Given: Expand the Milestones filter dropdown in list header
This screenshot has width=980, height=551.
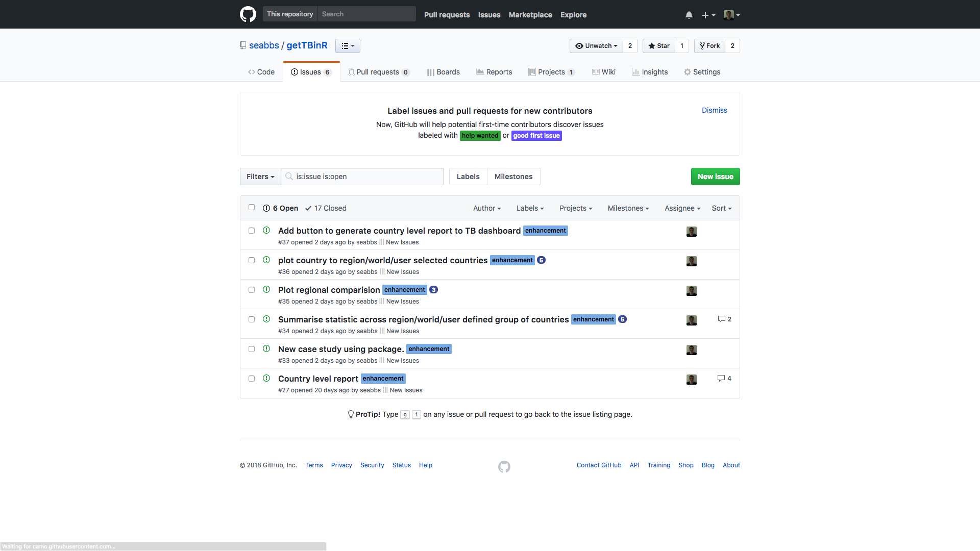Looking at the screenshot, I should (628, 208).
